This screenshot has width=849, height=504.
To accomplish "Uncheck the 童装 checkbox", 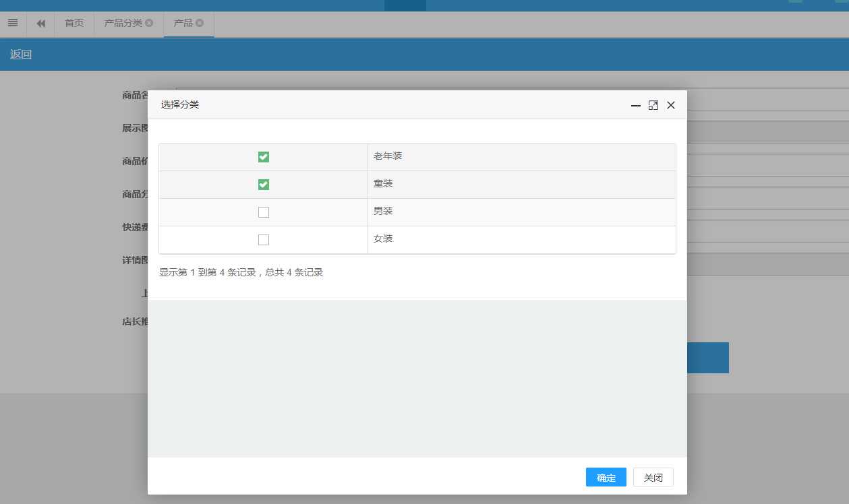I will point(264,185).
